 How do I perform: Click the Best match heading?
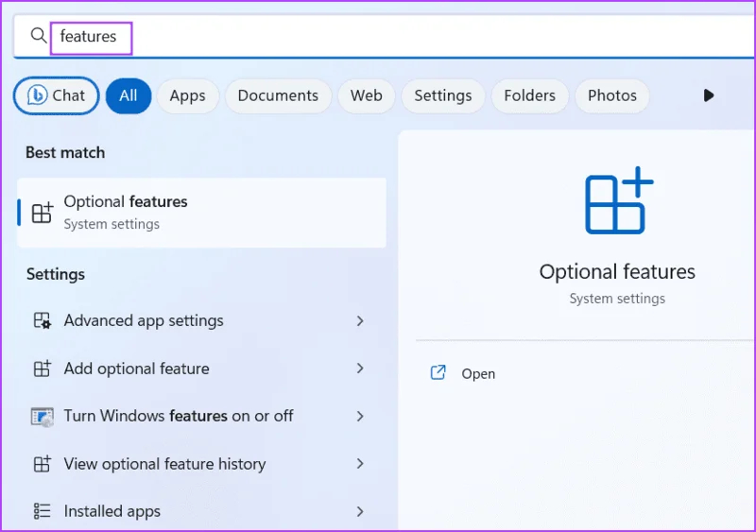65,152
